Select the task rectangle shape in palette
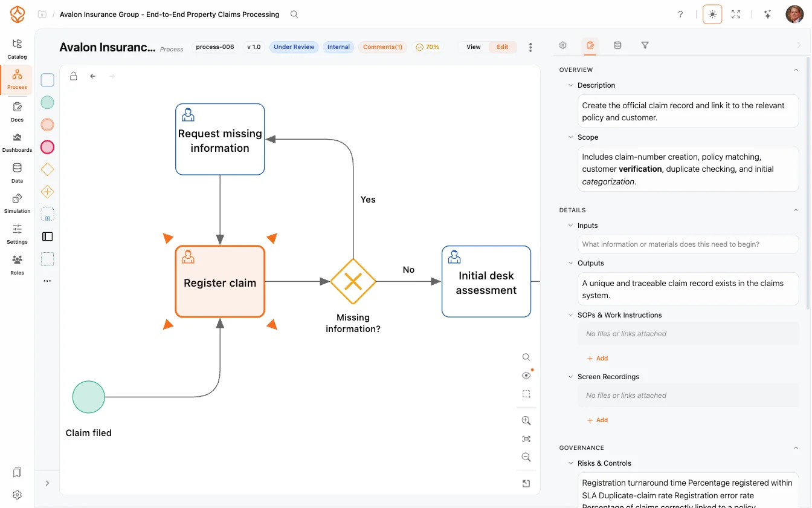The width and height of the screenshot is (812, 508). coord(47,80)
